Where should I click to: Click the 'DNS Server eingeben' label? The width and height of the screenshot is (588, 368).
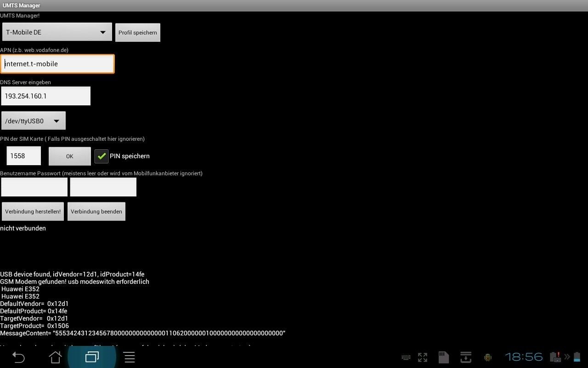25,82
